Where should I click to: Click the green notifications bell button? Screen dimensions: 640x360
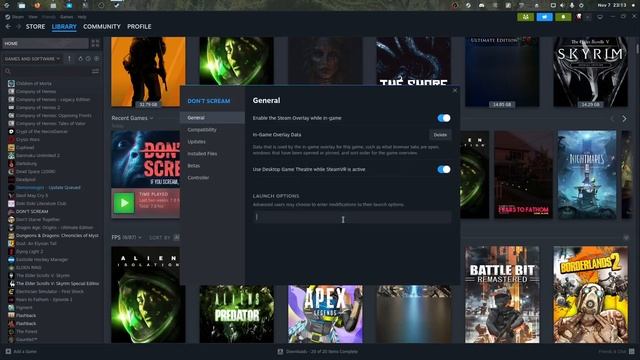click(563, 17)
